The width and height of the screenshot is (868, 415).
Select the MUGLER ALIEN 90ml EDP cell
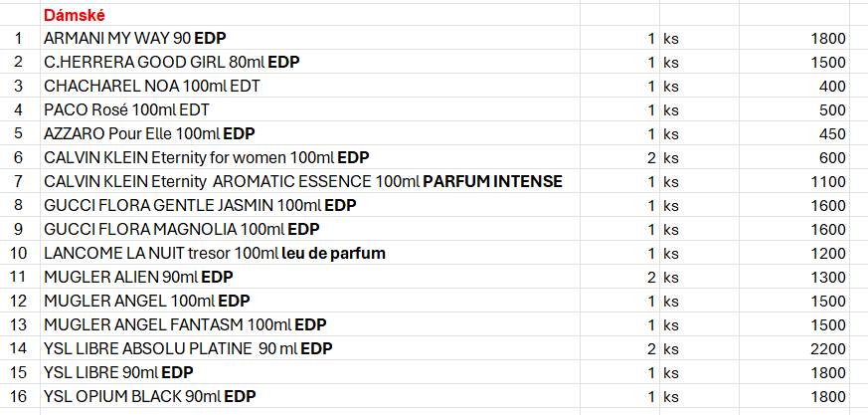(310, 276)
